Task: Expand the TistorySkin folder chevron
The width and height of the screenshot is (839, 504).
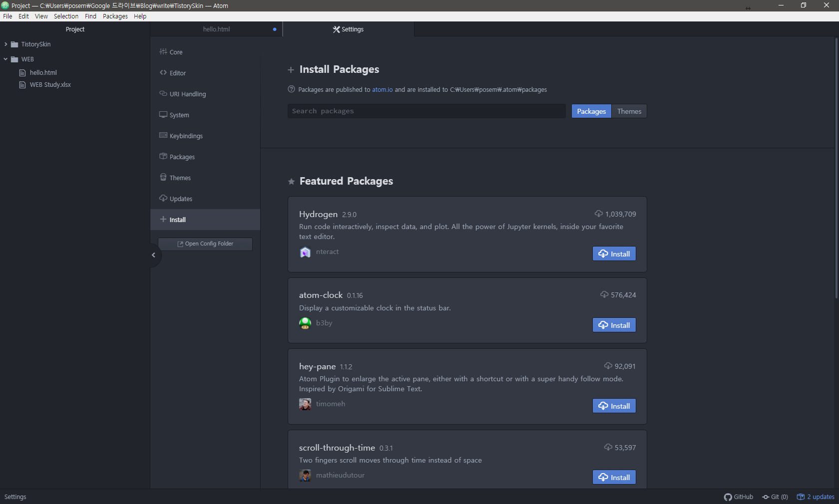Action: coord(6,44)
